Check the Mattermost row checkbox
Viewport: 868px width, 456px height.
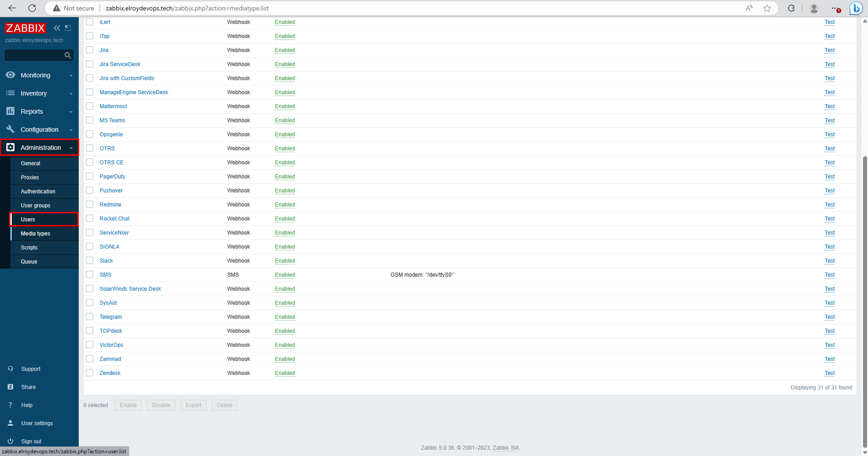[90, 106]
